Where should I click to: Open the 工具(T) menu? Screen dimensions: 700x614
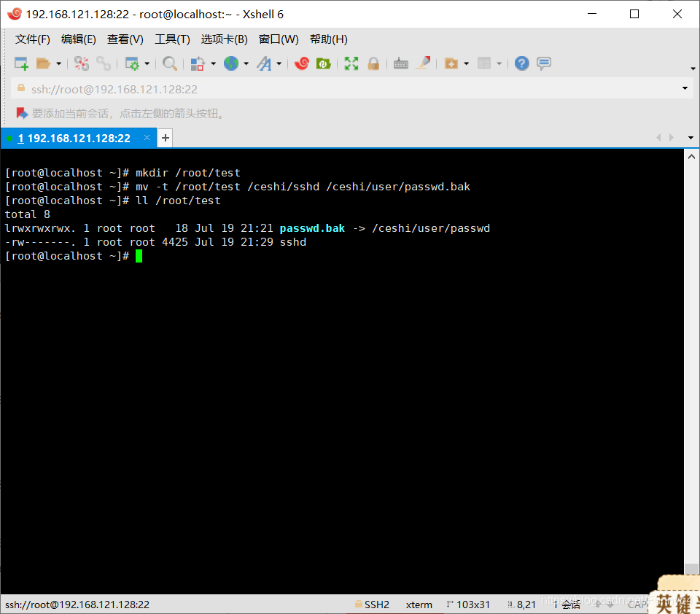coord(172,39)
